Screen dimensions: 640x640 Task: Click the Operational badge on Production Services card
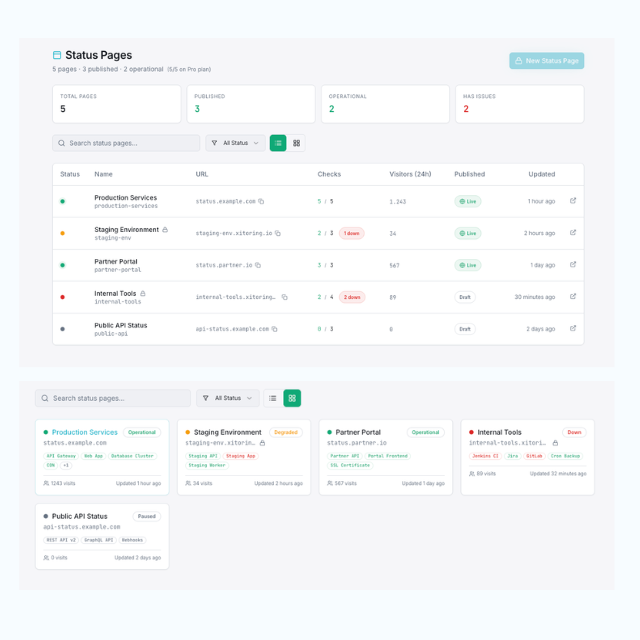point(142,432)
